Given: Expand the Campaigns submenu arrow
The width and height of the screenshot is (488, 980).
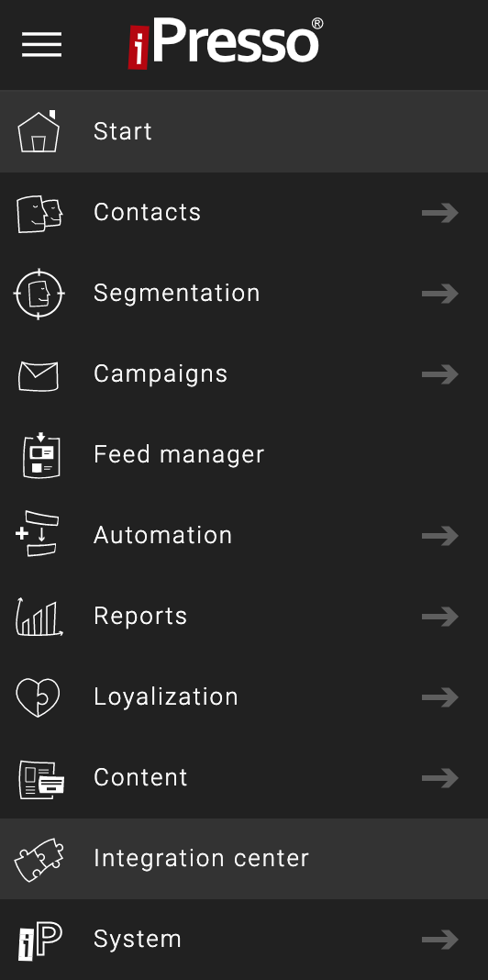Looking at the screenshot, I should tap(440, 374).
